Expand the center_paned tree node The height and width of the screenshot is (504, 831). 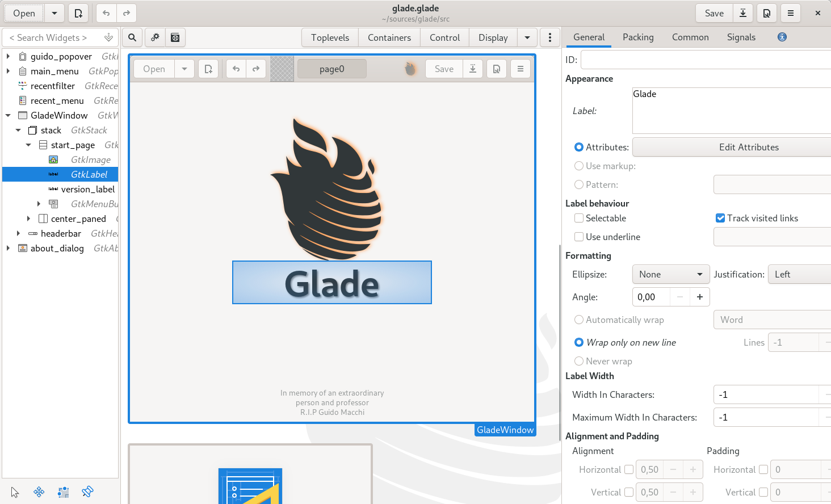pos(28,219)
